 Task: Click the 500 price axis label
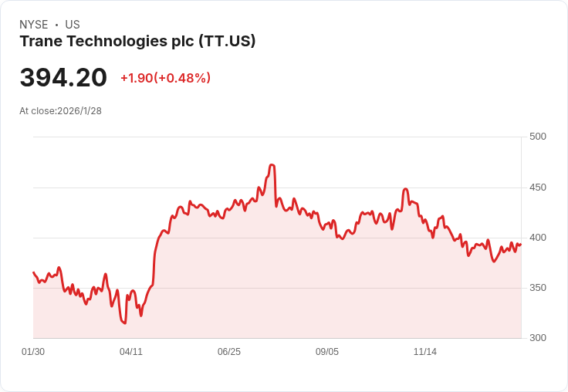pyautogui.click(x=538, y=137)
